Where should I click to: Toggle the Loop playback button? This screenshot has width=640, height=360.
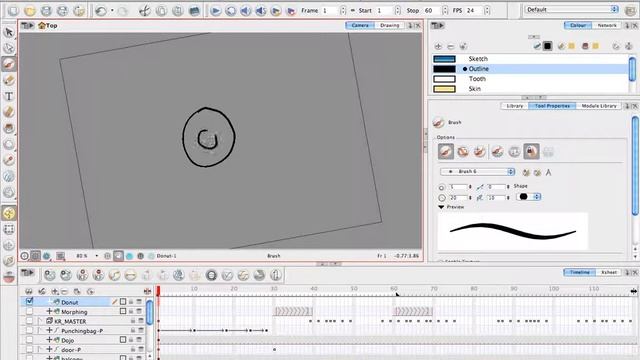231,11
